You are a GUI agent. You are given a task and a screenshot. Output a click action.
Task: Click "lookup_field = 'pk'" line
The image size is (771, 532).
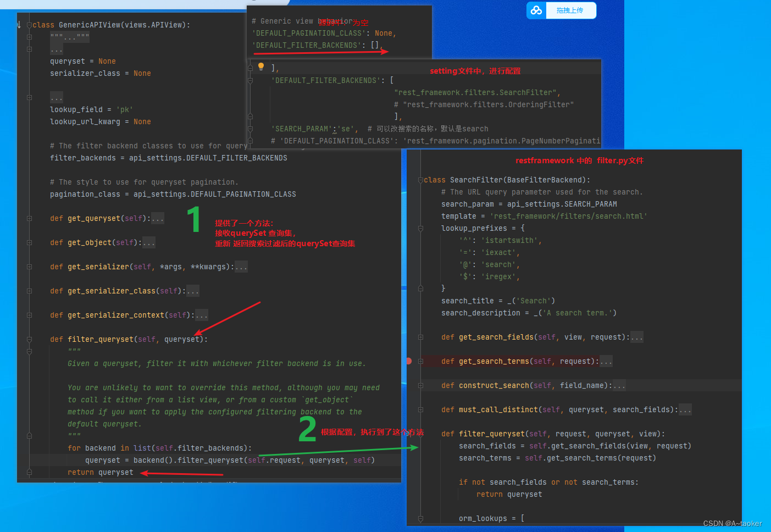92,109
